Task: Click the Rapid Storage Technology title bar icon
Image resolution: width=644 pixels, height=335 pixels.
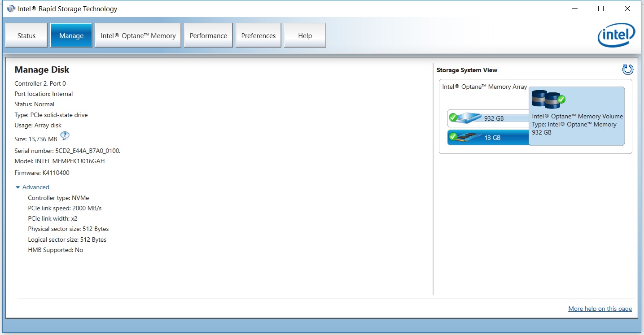Action: click(x=11, y=9)
